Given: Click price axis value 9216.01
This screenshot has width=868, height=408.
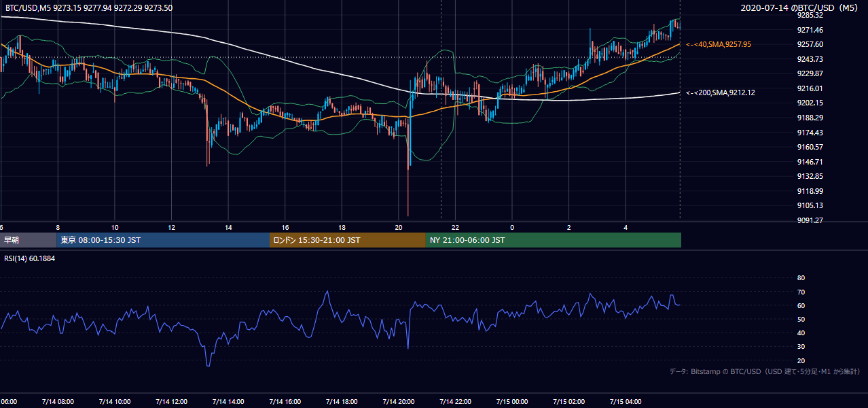Looking at the screenshot, I should click(810, 88).
